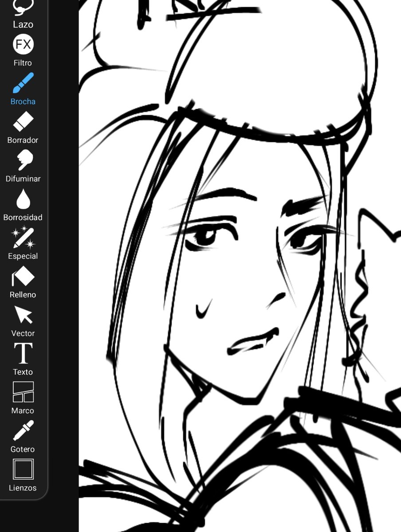Select the Relleno fill bucket tool
401x532 pixels.
tap(23, 282)
